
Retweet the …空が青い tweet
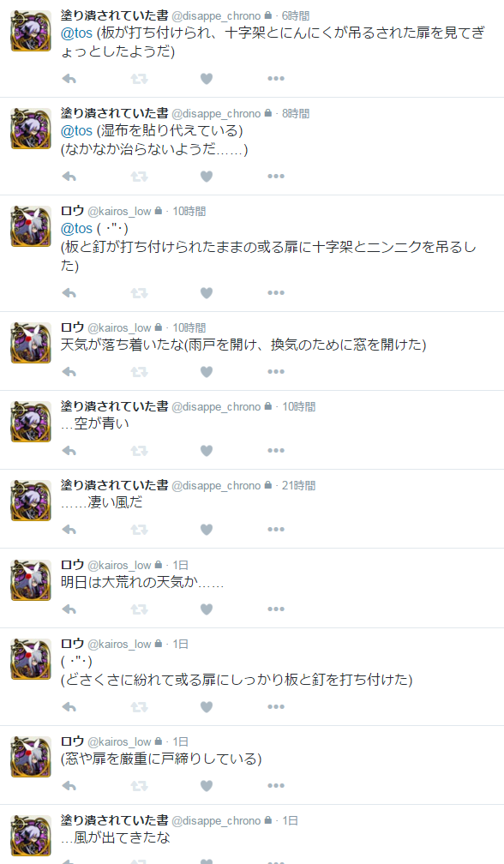pyautogui.click(x=140, y=451)
